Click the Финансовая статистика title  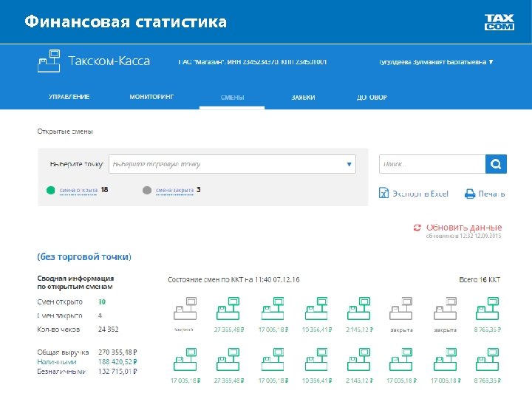point(126,21)
